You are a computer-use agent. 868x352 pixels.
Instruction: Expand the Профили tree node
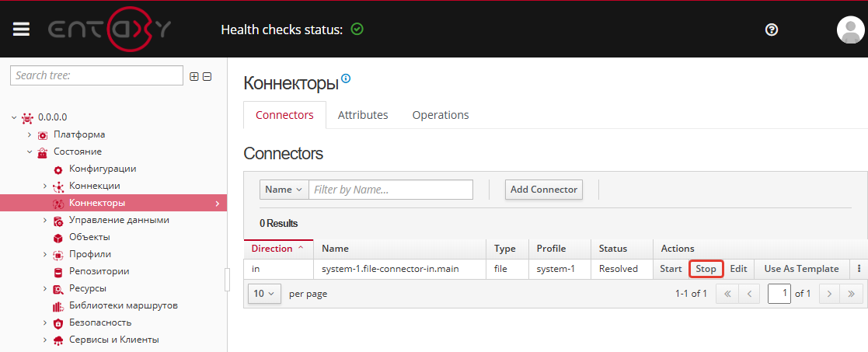coord(45,255)
